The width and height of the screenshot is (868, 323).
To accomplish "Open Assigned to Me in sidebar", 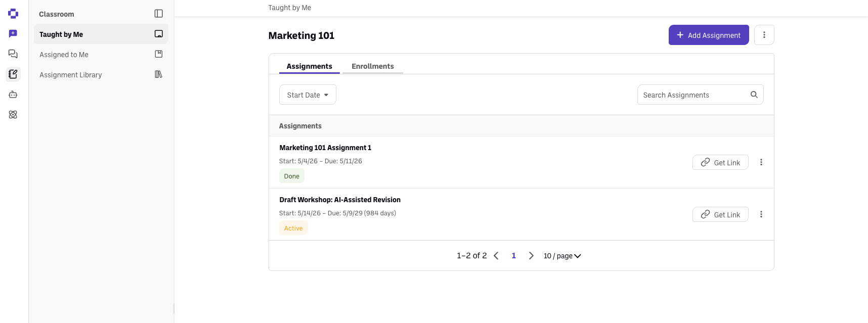I will 101,54.
